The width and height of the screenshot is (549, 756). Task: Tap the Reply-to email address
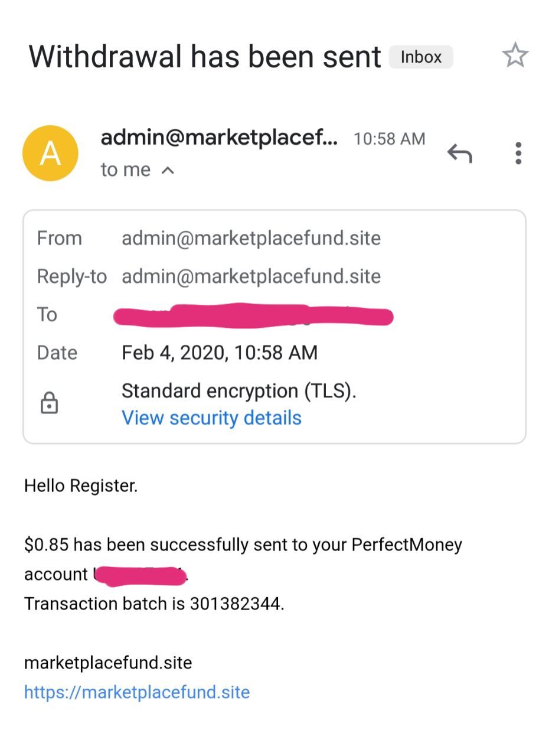pos(251,276)
